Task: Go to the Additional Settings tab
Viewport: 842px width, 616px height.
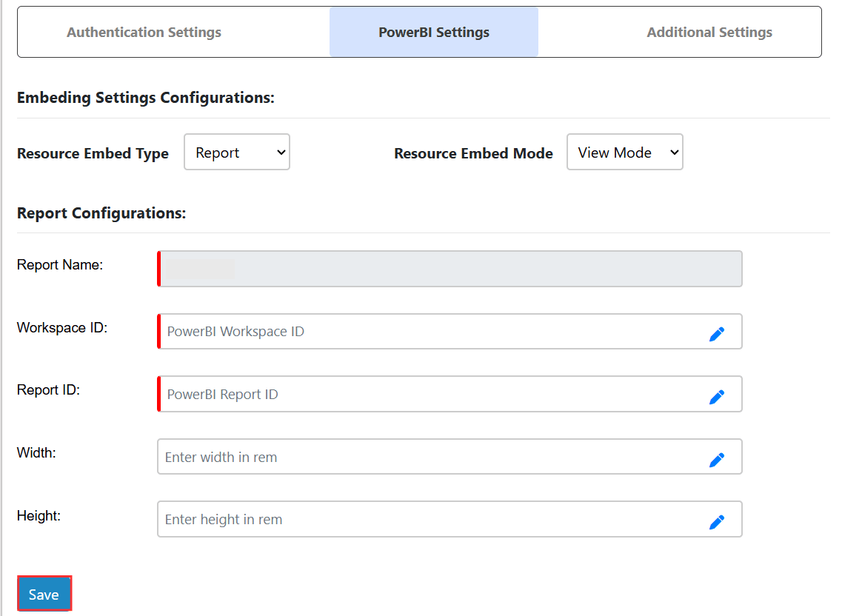Action: (709, 33)
